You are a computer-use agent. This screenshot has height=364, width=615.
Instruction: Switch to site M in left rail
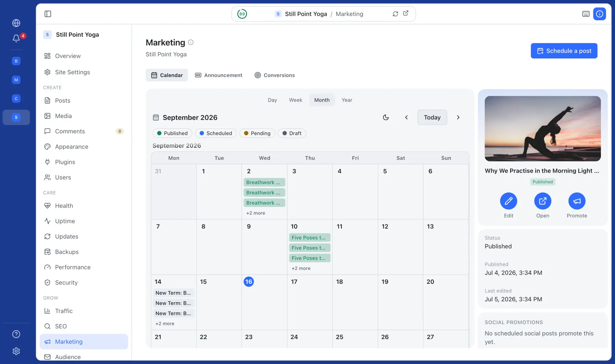pos(16,80)
